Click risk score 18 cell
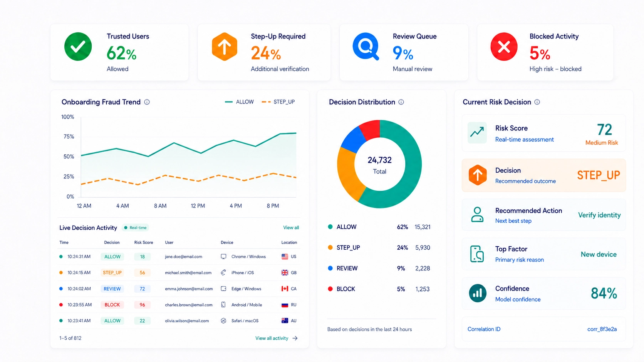This screenshot has width=644, height=362. tap(142, 257)
